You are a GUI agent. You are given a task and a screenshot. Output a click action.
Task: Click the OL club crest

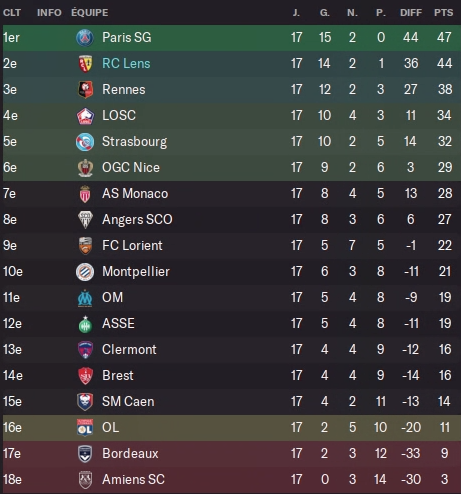click(x=85, y=428)
